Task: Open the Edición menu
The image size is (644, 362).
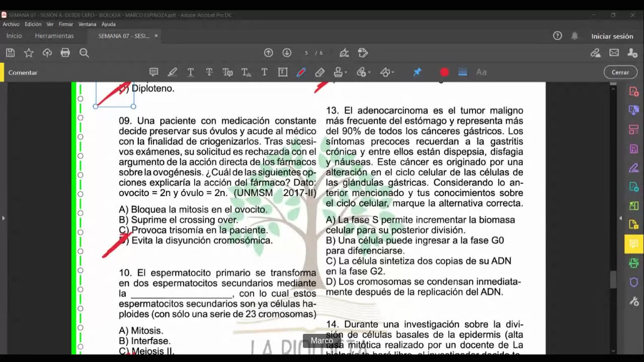Action: [x=33, y=24]
